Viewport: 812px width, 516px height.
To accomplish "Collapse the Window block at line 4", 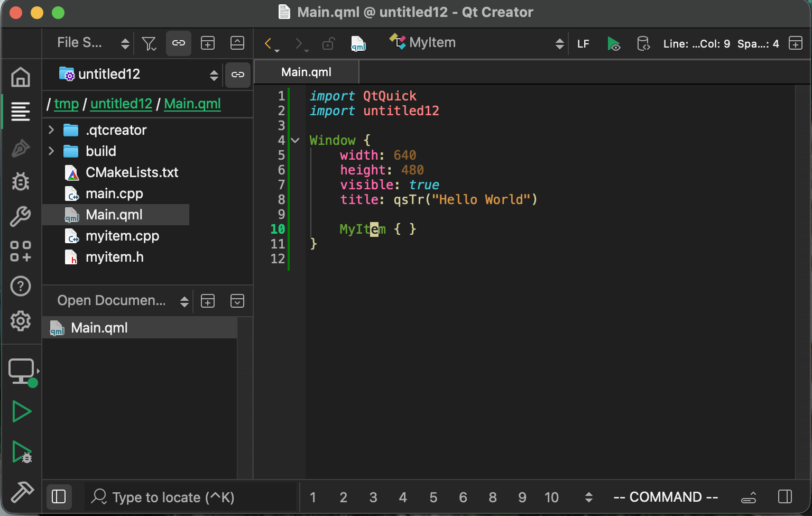I will click(294, 140).
